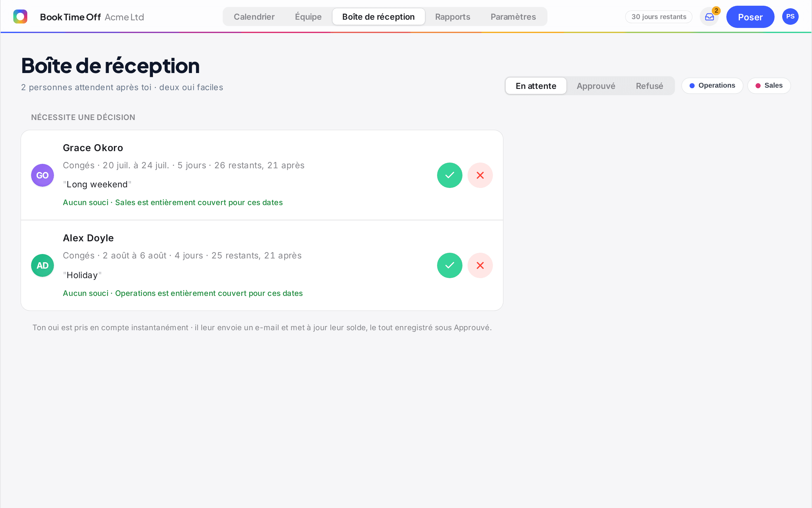The height and width of the screenshot is (508, 812).
Task: Click the 30 jours restants badge
Action: (659, 17)
